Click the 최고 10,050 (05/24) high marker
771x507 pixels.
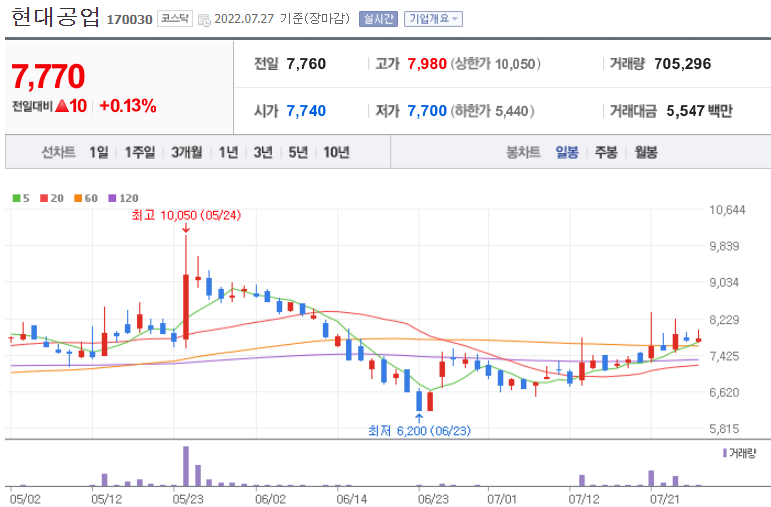[186, 215]
